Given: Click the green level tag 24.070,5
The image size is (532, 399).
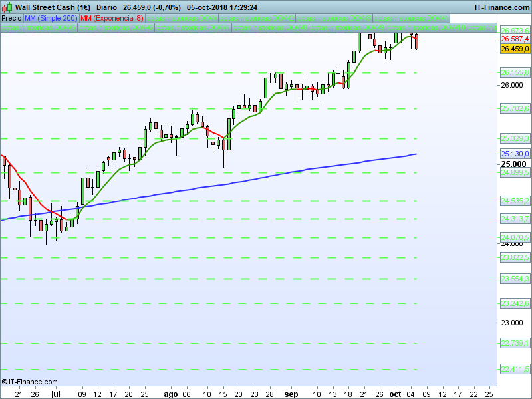Looking at the screenshot, I should pos(515,237).
